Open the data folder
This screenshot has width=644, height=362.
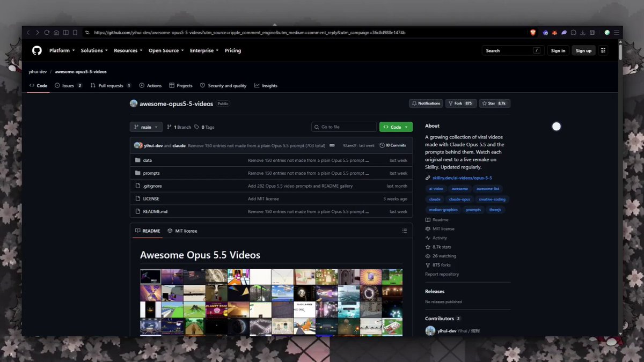tap(148, 160)
